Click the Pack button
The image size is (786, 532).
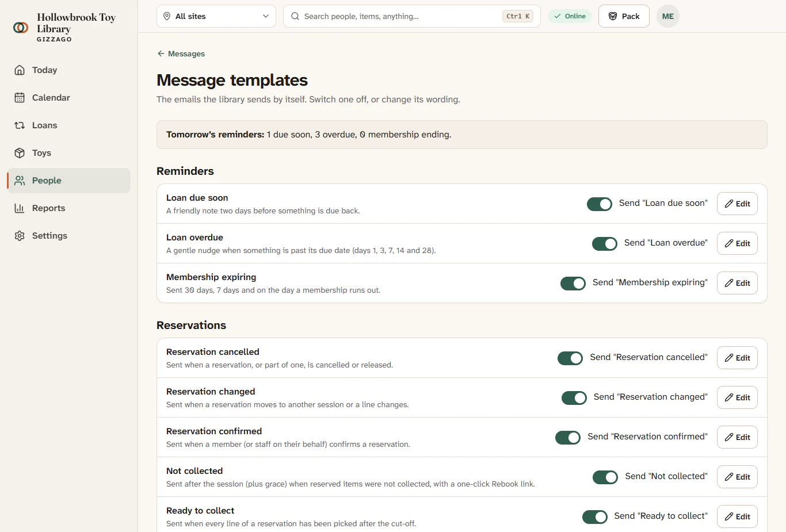[x=624, y=16]
